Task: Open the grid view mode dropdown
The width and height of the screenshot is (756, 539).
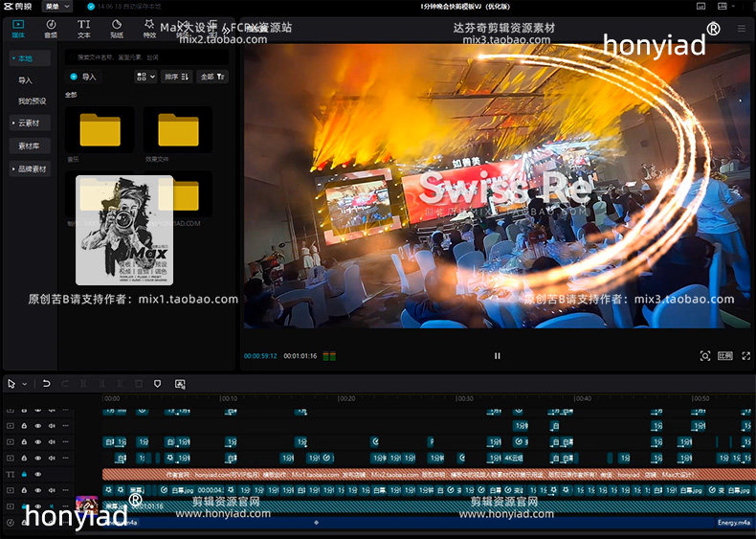Action: tap(145, 77)
